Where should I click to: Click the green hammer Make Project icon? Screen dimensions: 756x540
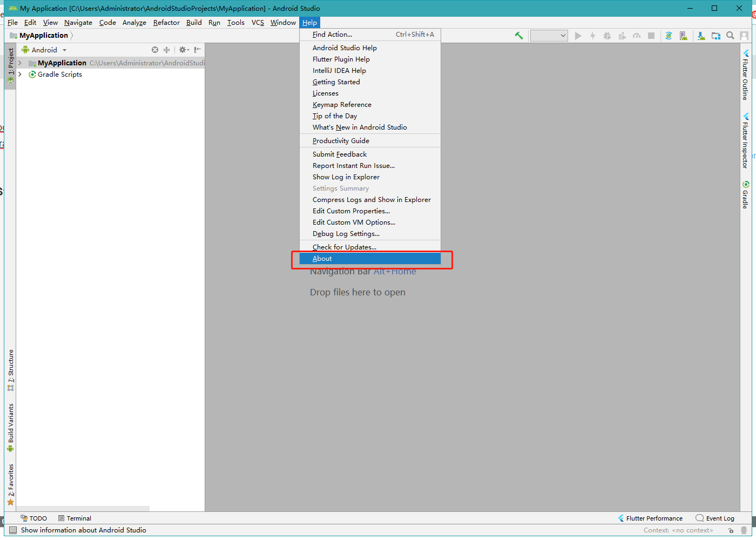pos(519,36)
